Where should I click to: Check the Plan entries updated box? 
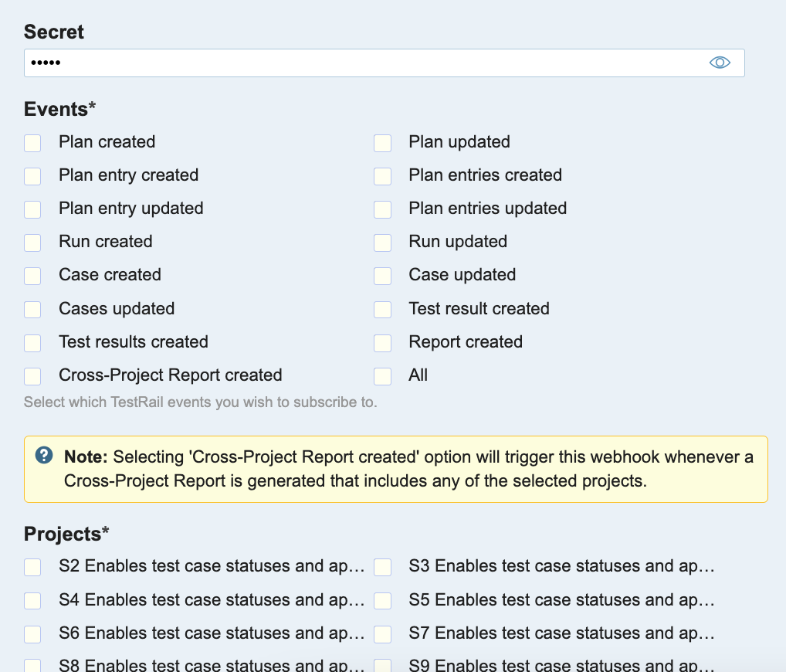tap(382, 209)
